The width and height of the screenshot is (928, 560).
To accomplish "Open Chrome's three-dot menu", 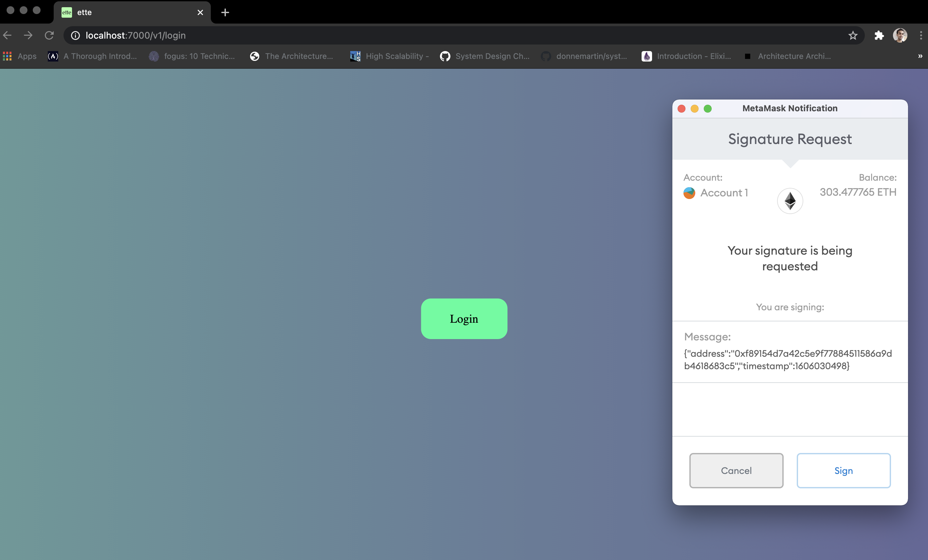I will click(x=920, y=35).
